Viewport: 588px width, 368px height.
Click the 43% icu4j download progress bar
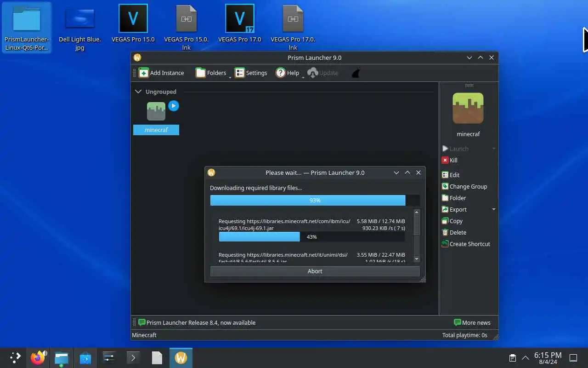(x=312, y=236)
